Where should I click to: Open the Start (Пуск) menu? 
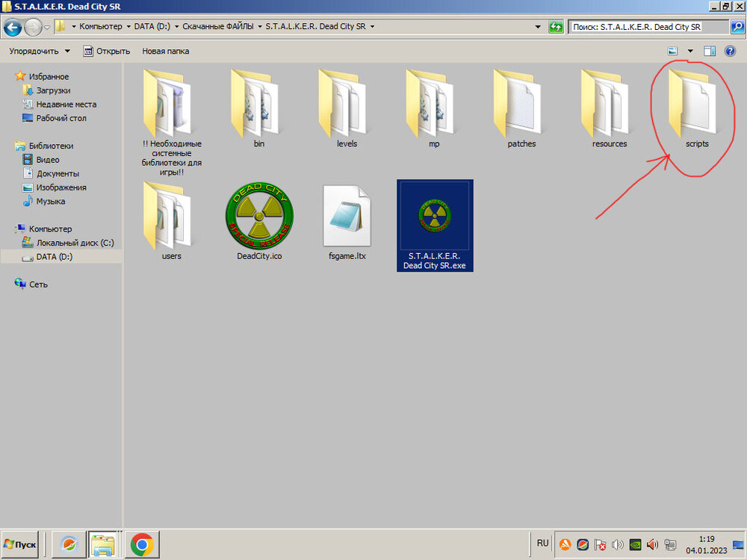point(20,544)
